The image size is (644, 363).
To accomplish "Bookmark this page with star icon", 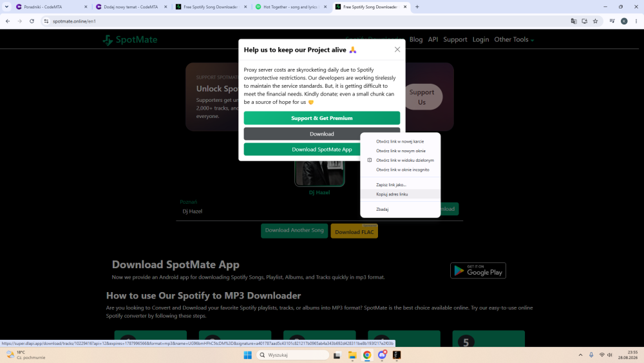I will (595, 21).
